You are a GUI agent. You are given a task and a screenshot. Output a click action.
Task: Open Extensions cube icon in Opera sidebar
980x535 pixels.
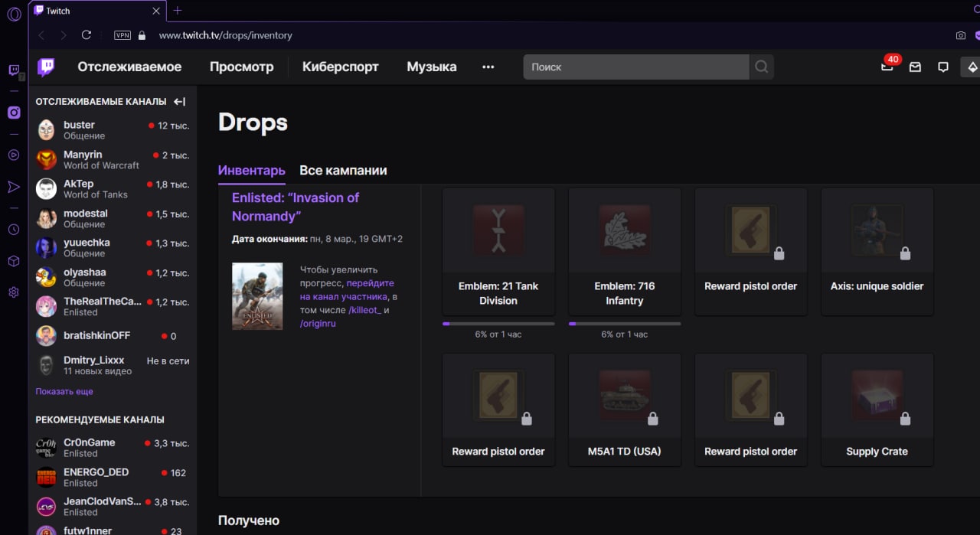14,261
